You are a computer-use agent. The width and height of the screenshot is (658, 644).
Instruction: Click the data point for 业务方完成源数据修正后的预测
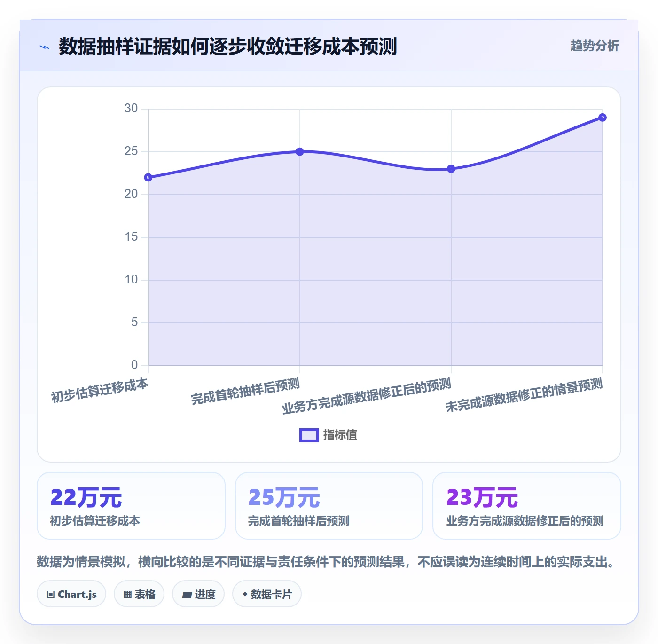coord(451,169)
